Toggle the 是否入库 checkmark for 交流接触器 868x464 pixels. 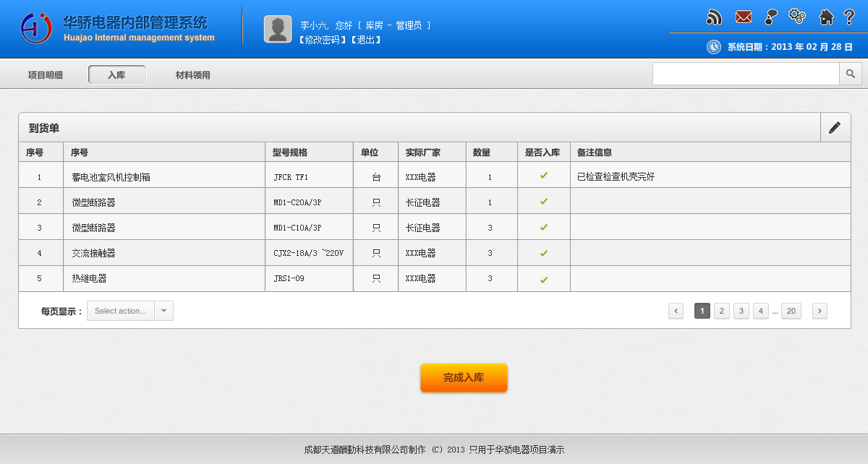click(x=544, y=254)
